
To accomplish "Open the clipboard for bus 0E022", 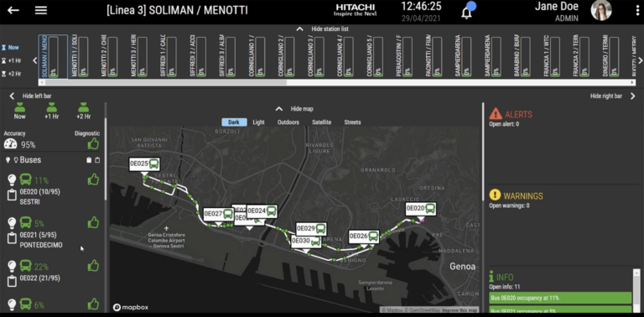I will [x=13, y=281].
